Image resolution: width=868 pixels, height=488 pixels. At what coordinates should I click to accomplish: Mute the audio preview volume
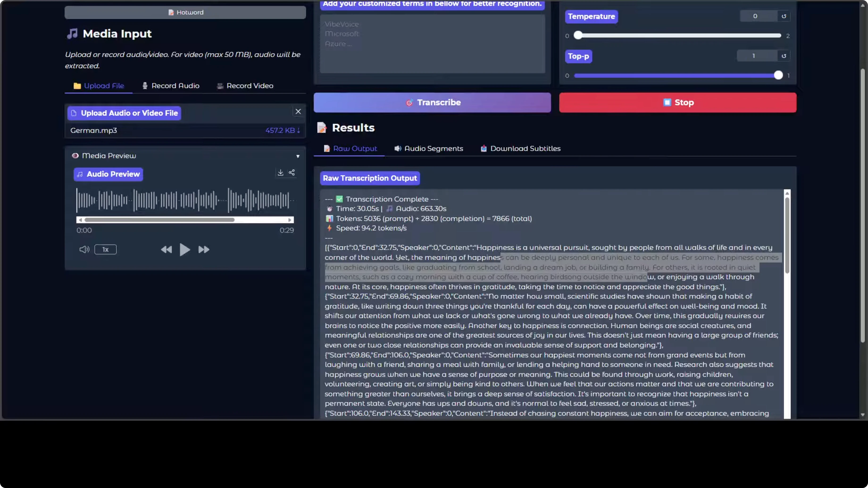point(84,250)
